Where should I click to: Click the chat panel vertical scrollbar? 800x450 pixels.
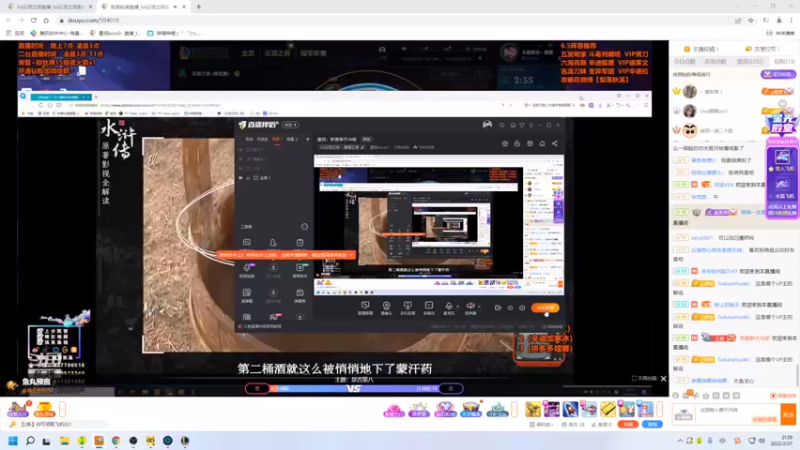[x=797, y=375]
